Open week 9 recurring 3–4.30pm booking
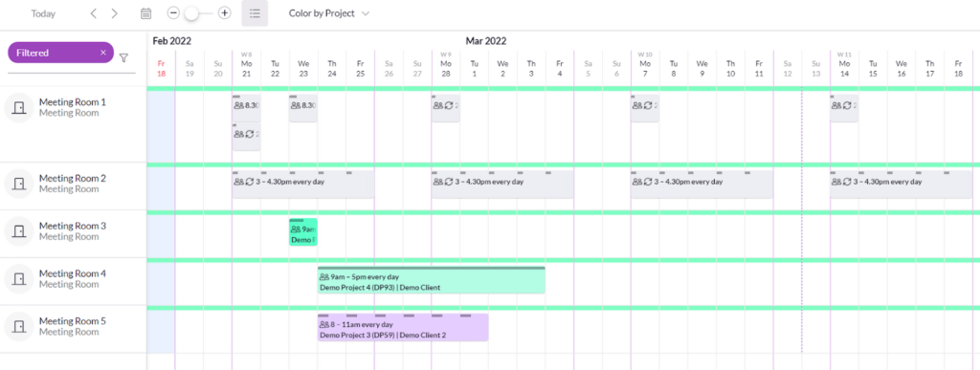 click(501, 185)
